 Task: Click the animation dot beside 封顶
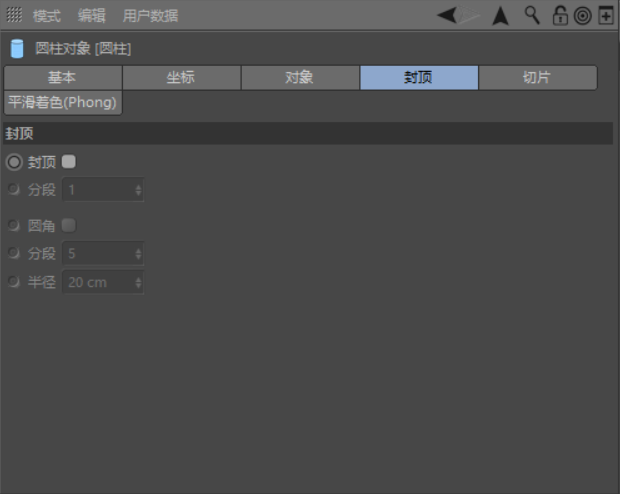[14, 162]
